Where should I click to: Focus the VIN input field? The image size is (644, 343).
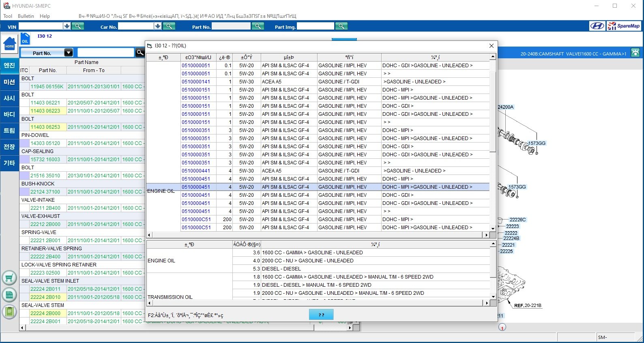(41, 26)
